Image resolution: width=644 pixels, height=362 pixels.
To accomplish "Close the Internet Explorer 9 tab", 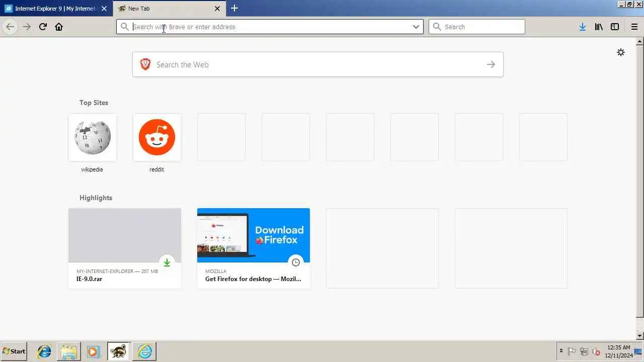I will (x=104, y=9).
